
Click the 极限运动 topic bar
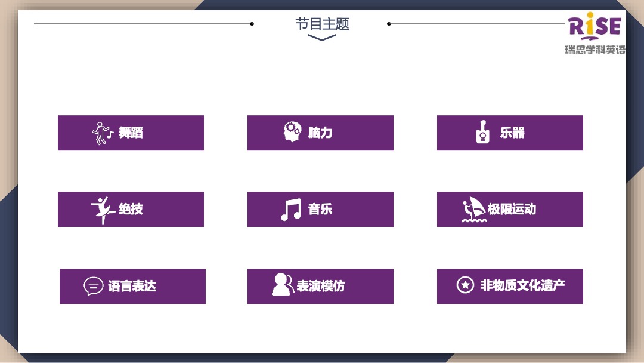click(x=510, y=209)
